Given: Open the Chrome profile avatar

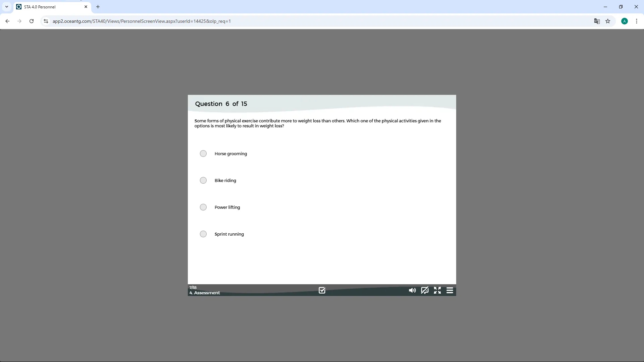Looking at the screenshot, I should coord(625,21).
